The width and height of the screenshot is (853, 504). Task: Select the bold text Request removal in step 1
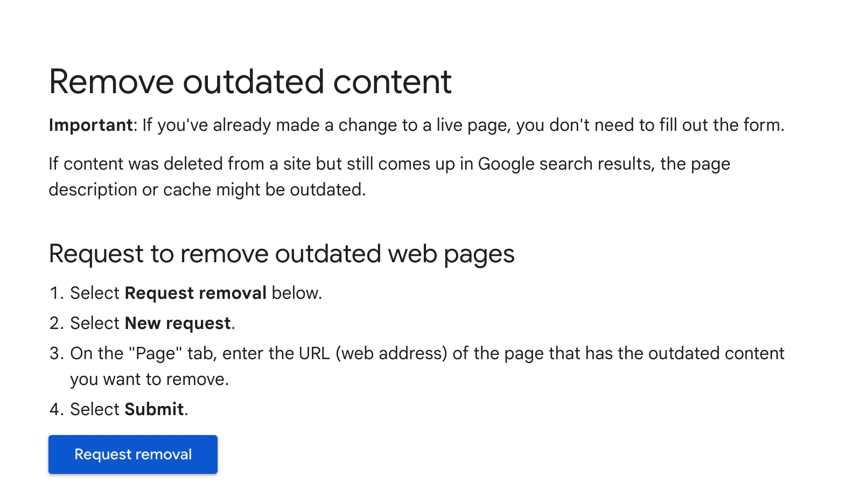pos(196,293)
